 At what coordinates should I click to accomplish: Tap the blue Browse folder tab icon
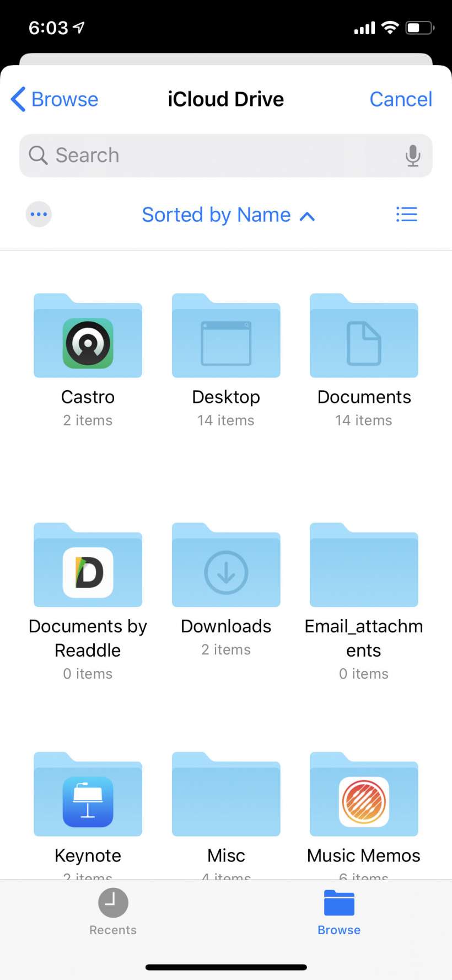click(339, 903)
